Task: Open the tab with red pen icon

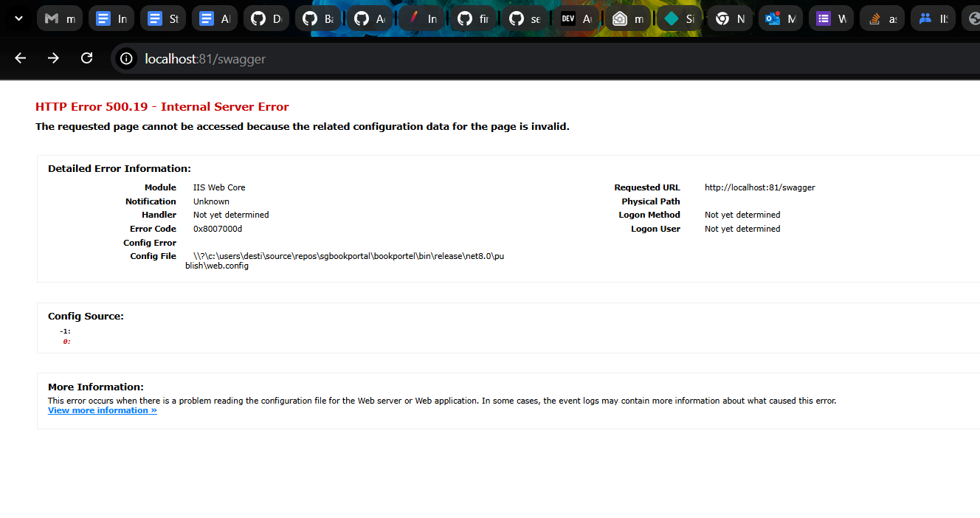Action: coord(421,18)
